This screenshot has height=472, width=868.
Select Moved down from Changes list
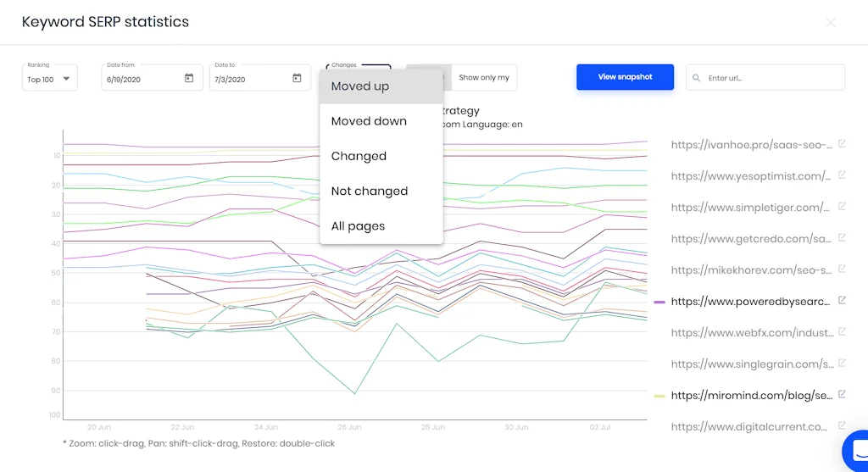point(369,121)
